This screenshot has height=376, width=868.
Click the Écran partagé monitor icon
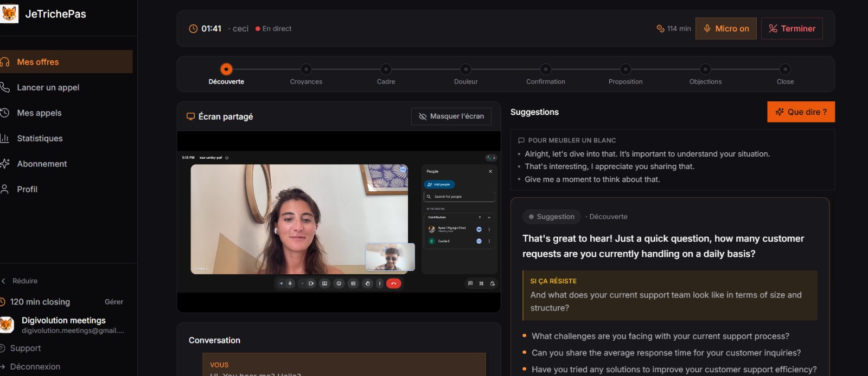pyautogui.click(x=190, y=116)
